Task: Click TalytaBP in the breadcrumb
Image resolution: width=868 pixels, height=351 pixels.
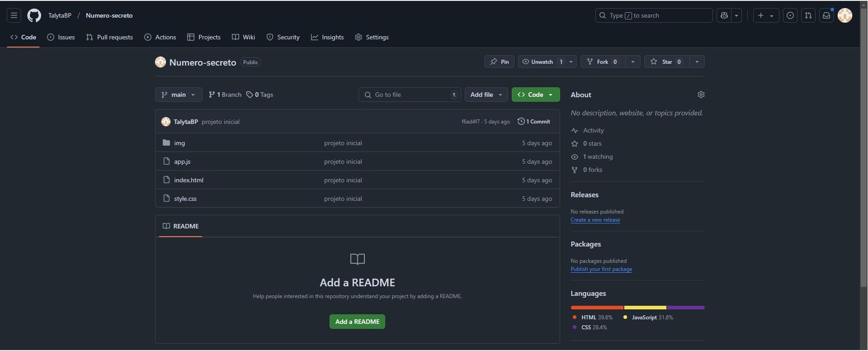Action: [x=60, y=15]
